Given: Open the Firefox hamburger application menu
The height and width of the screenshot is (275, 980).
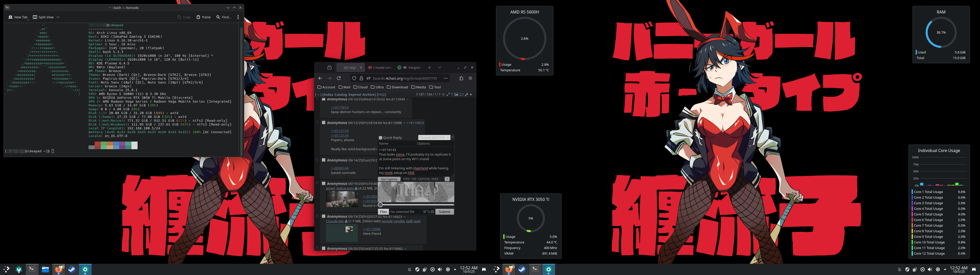Looking at the screenshot, I should point(470,78).
